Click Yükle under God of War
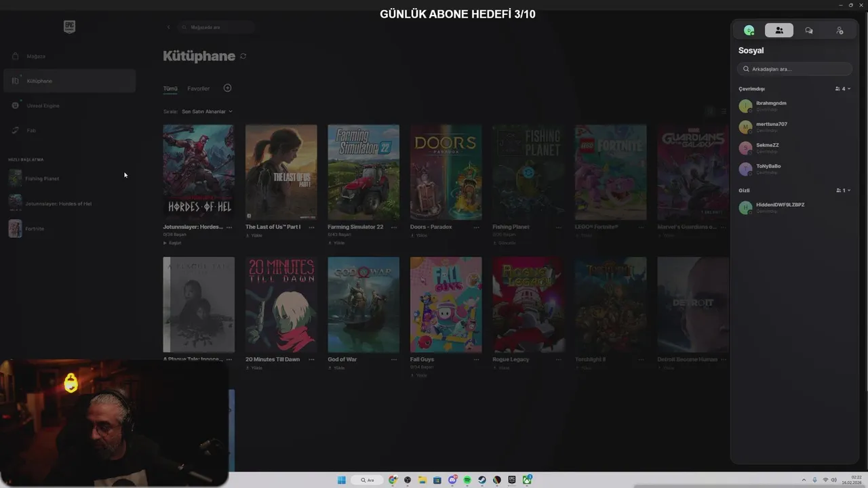868x488 pixels. 336,367
